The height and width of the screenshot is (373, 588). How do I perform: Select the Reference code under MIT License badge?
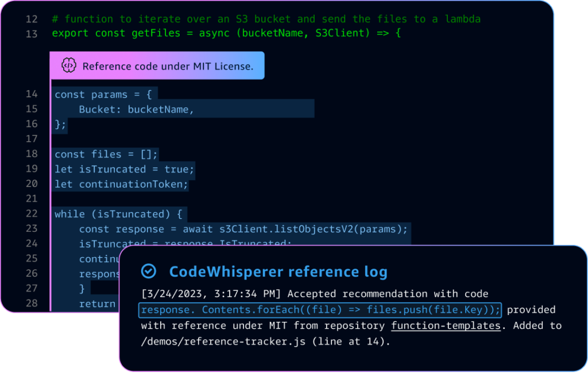pos(157,65)
